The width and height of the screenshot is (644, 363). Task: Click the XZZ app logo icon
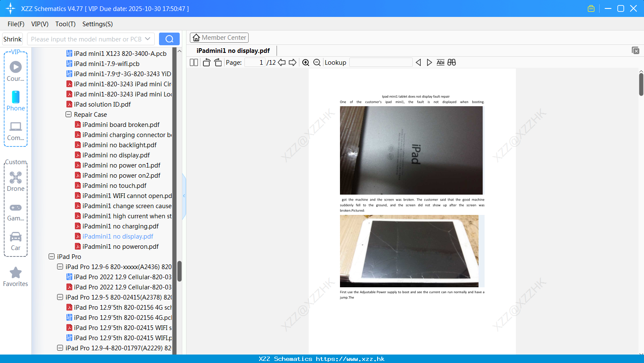[x=11, y=8]
